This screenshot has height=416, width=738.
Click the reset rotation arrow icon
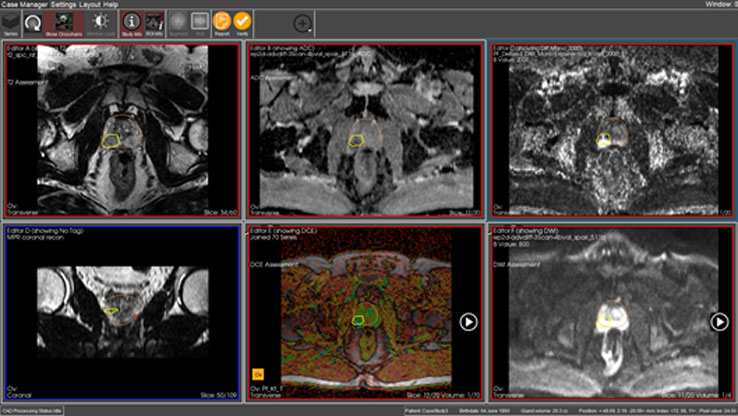point(32,24)
